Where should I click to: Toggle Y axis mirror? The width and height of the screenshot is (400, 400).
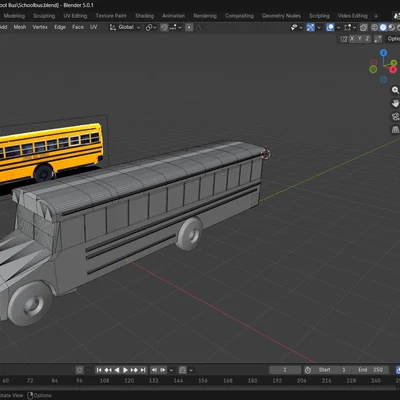(x=360, y=39)
